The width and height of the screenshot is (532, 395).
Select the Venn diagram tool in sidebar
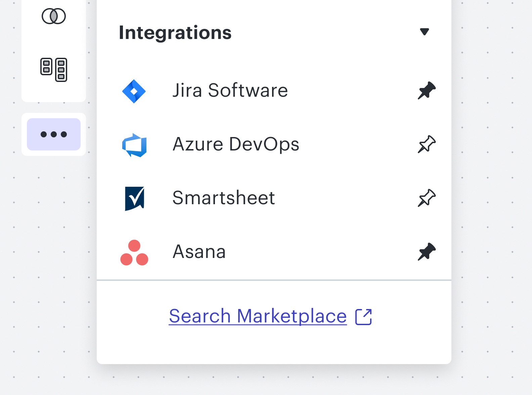pos(54,16)
